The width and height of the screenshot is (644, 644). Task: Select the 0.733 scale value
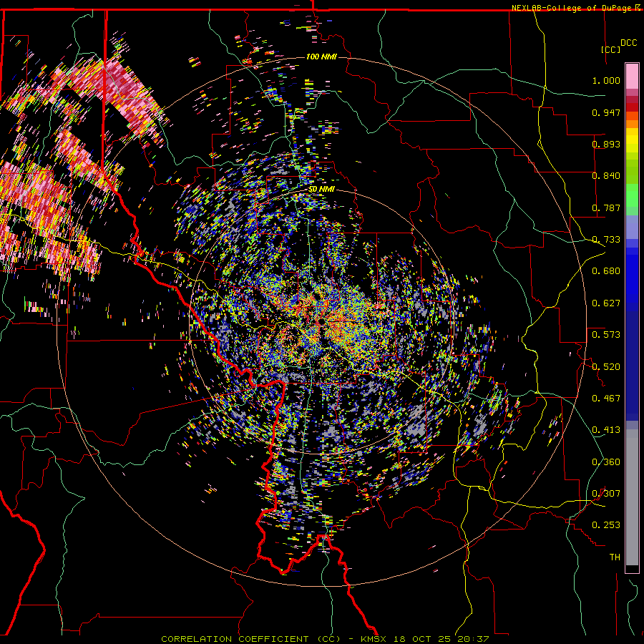coord(606,240)
